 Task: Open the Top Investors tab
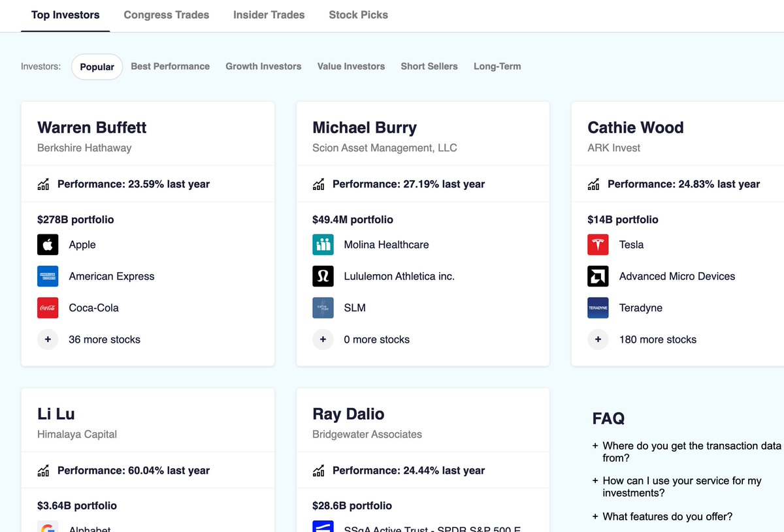65,14
